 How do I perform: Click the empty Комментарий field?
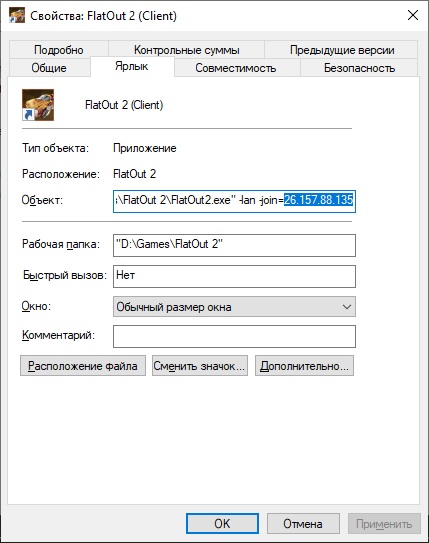(234, 336)
